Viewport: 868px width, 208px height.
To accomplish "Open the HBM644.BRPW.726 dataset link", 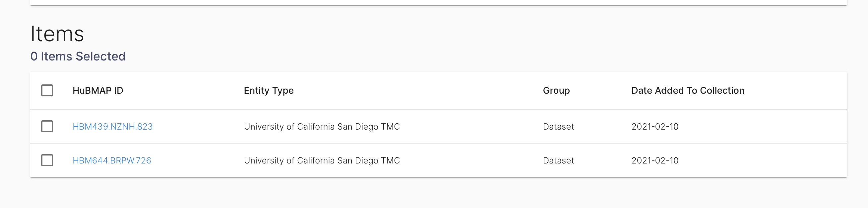I will coord(112,160).
